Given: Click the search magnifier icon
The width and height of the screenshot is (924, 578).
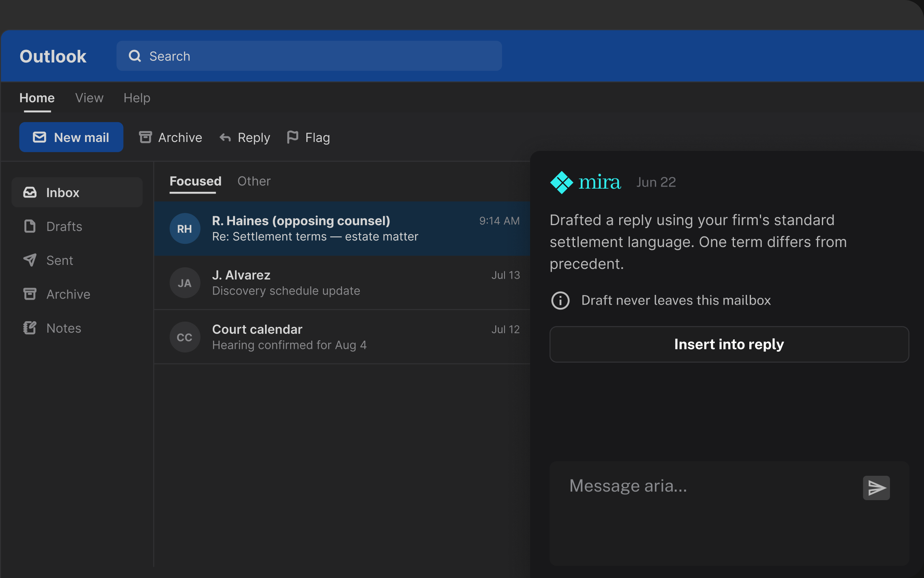Looking at the screenshot, I should click(135, 56).
